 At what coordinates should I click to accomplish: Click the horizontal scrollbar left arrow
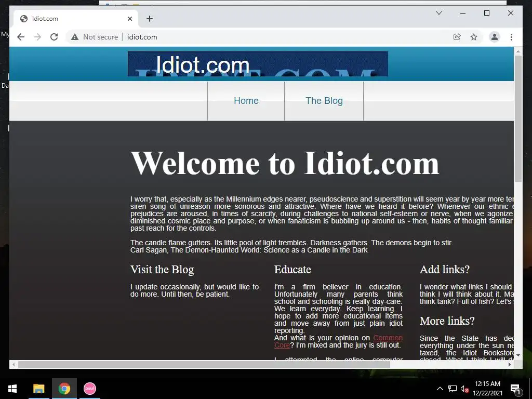[x=13, y=364]
